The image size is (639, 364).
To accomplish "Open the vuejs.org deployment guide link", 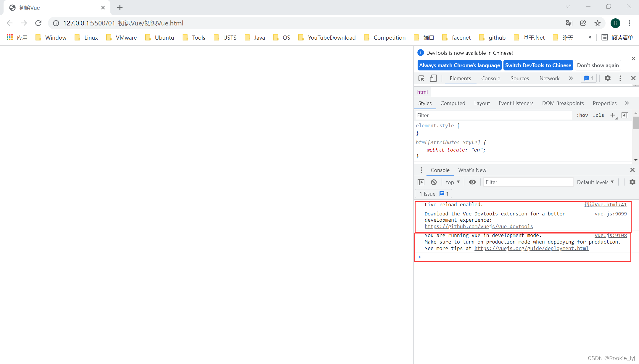I will coord(531,248).
